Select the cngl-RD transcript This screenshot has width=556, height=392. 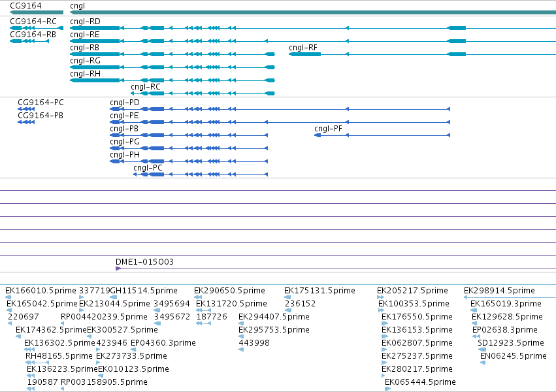point(85,22)
